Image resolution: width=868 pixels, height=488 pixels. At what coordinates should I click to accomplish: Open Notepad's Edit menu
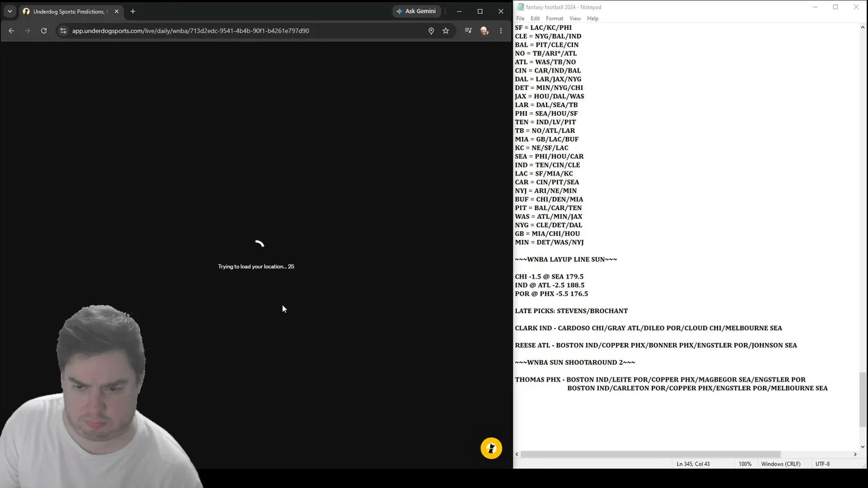tap(535, 18)
